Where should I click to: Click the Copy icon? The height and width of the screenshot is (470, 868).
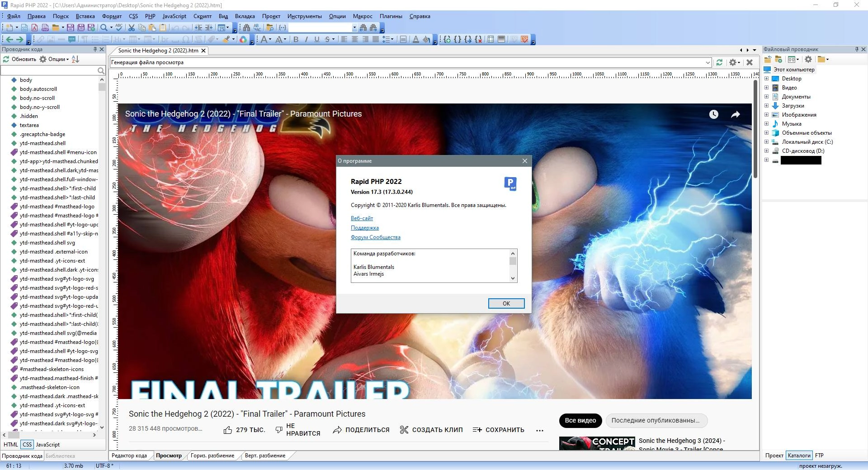pos(142,28)
